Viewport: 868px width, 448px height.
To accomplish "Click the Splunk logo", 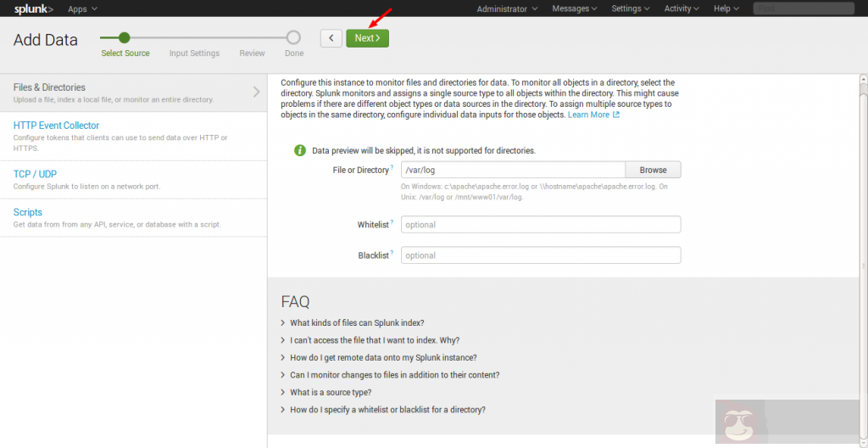I will 34,8.
